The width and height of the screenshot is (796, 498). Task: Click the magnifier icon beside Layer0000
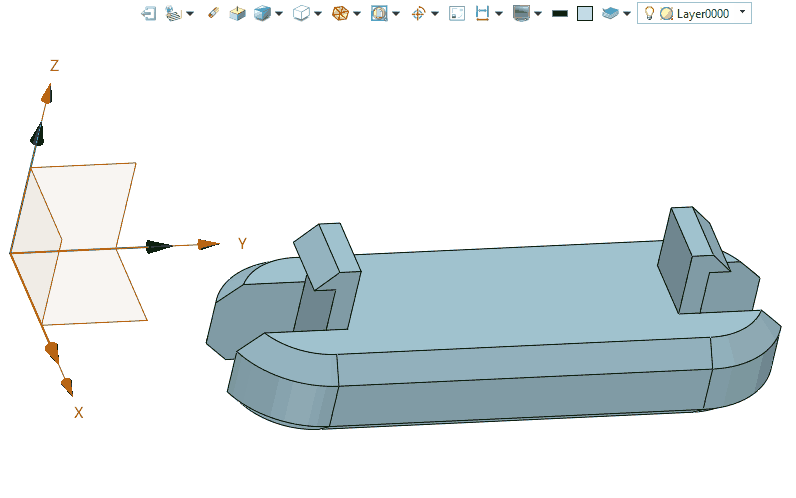(666, 14)
